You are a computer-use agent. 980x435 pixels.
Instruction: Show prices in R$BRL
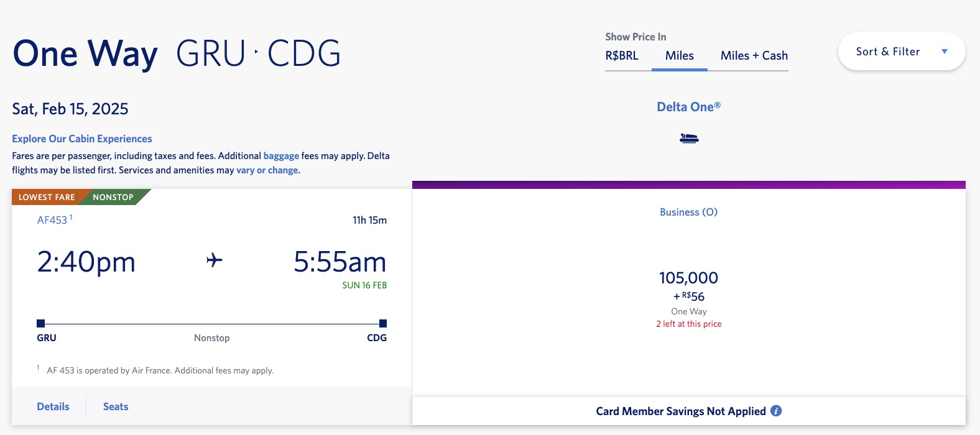point(622,56)
